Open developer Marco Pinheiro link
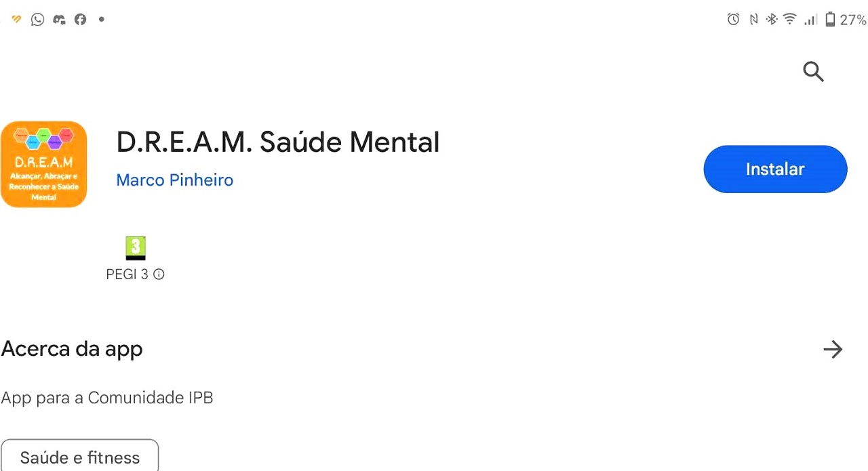The image size is (868, 471). point(175,180)
